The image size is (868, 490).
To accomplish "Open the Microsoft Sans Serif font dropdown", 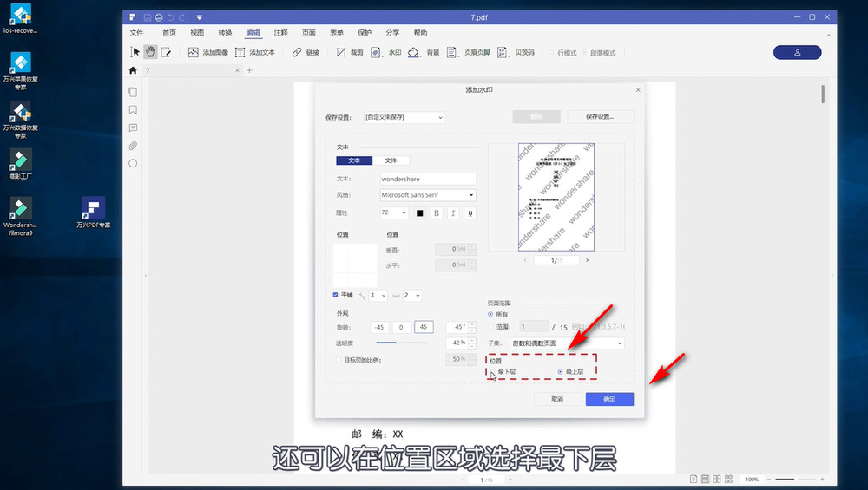I will pos(428,194).
